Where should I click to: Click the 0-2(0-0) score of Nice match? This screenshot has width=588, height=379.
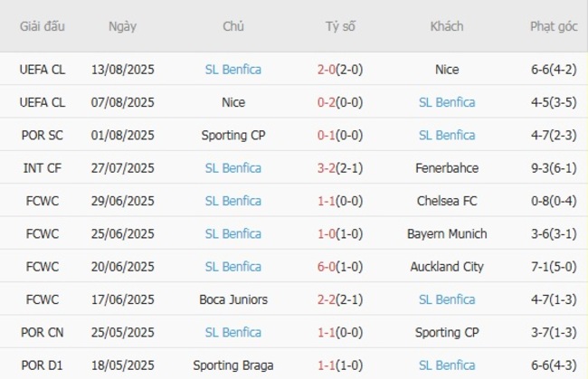pyautogui.click(x=340, y=102)
